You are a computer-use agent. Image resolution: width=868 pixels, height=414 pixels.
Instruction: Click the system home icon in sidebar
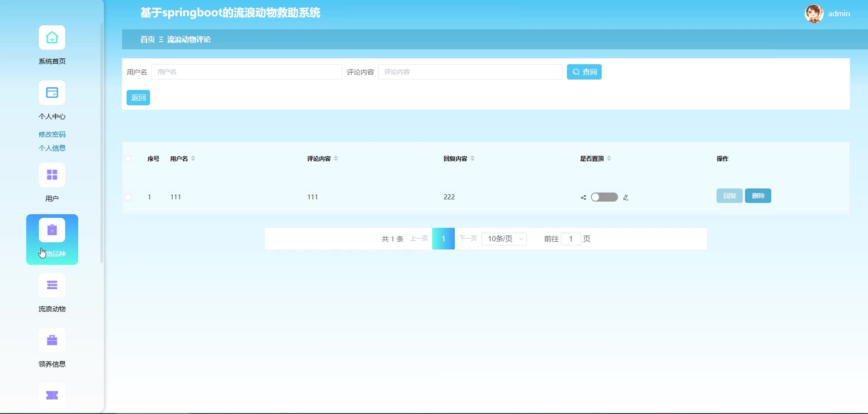click(x=52, y=38)
